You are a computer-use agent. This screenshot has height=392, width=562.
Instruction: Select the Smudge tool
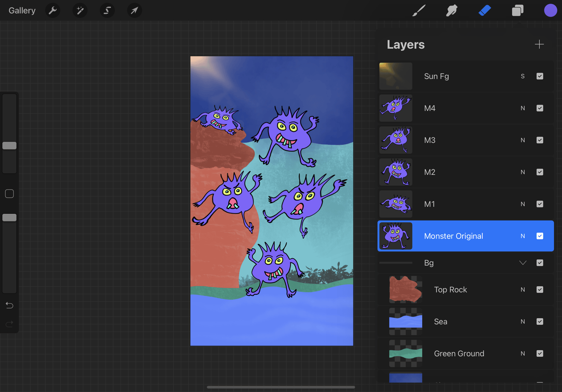click(452, 11)
